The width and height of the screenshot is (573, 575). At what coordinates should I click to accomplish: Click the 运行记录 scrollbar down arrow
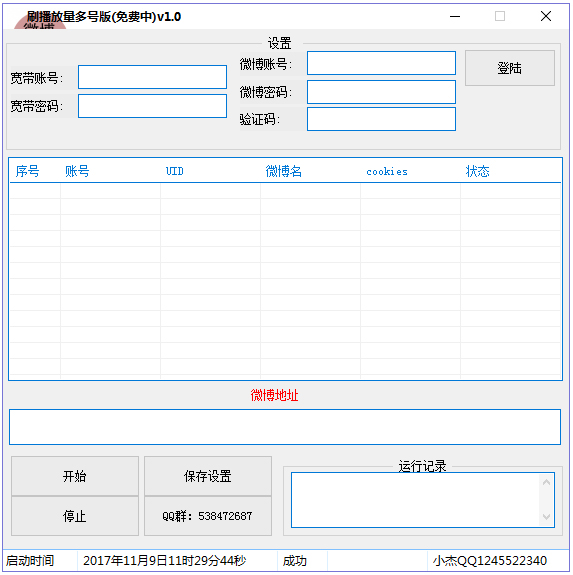(546, 517)
